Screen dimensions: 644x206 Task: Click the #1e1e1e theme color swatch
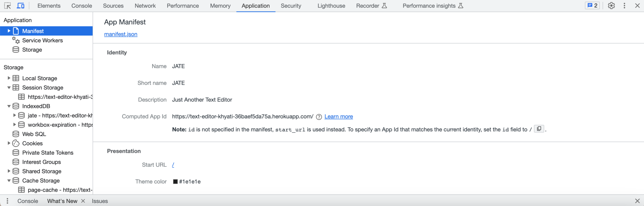point(175,182)
